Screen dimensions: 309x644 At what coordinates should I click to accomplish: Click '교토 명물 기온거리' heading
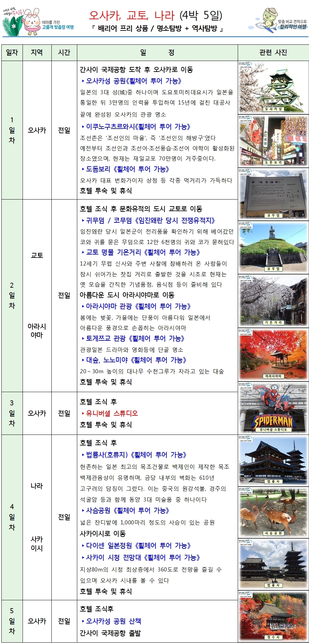(x=114, y=252)
